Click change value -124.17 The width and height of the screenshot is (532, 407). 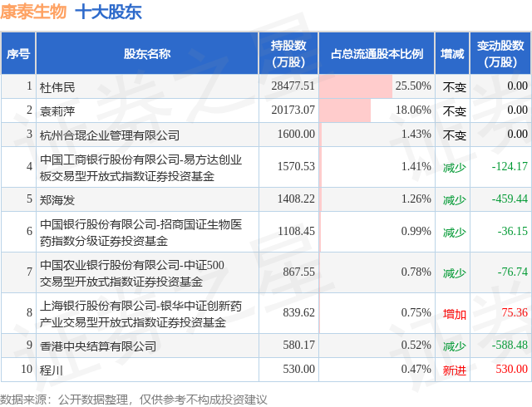510,166
